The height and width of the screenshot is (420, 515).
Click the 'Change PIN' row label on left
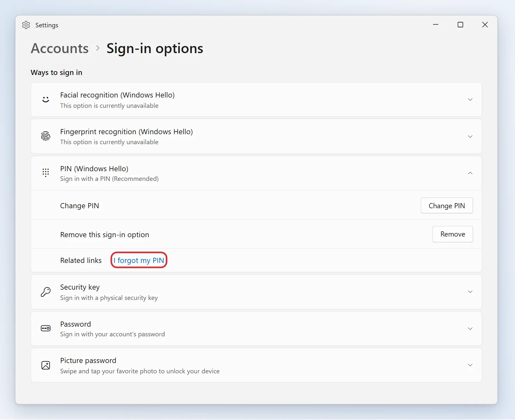point(80,206)
